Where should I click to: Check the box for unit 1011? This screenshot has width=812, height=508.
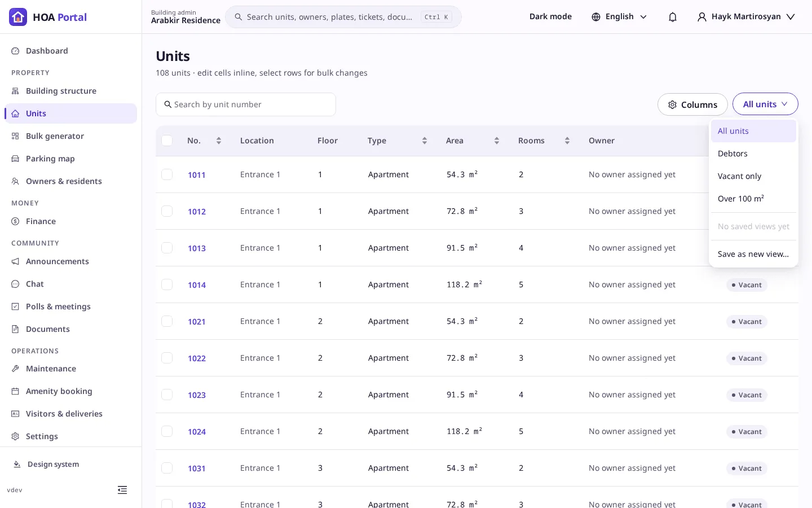coord(167,174)
